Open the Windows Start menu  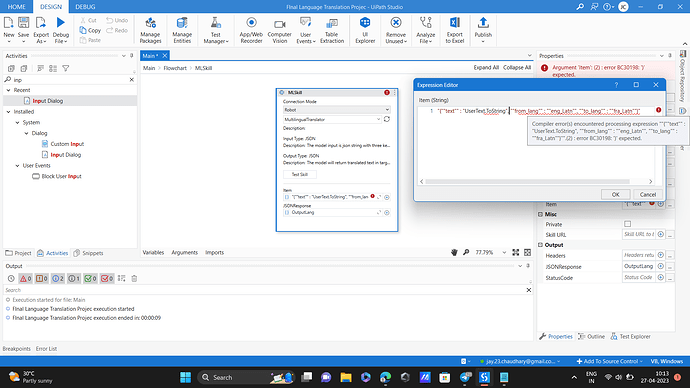[x=186, y=377]
